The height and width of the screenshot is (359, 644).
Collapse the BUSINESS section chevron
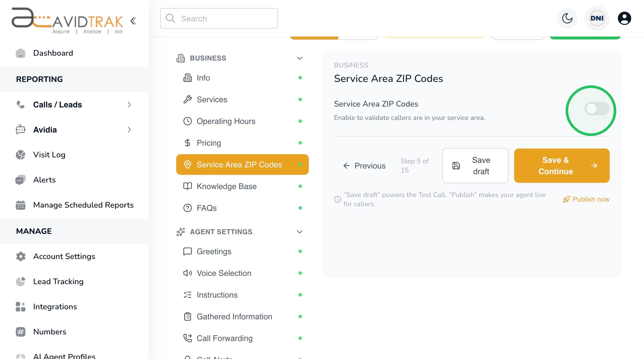[x=299, y=58]
